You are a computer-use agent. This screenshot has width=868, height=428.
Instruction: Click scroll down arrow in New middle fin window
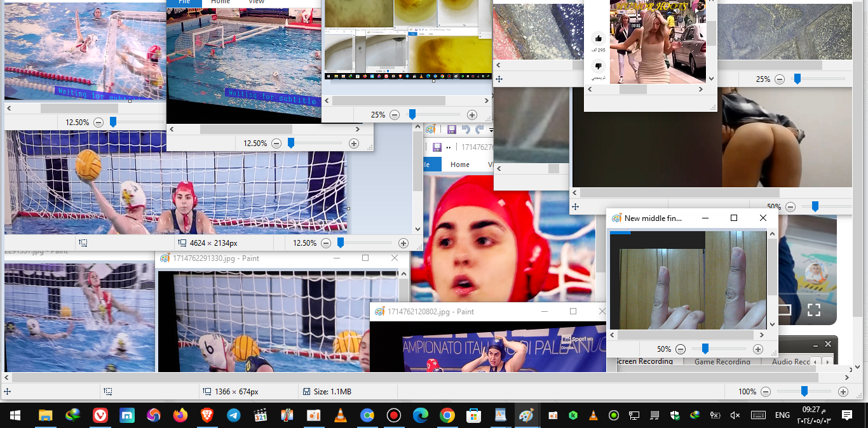[773, 324]
